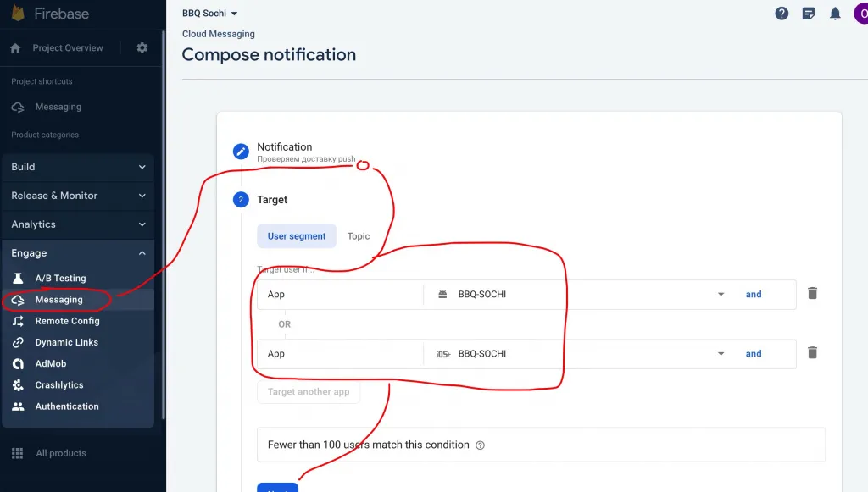The width and height of the screenshot is (868, 492).
Task: Click the AdMob icon
Action: (x=18, y=364)
